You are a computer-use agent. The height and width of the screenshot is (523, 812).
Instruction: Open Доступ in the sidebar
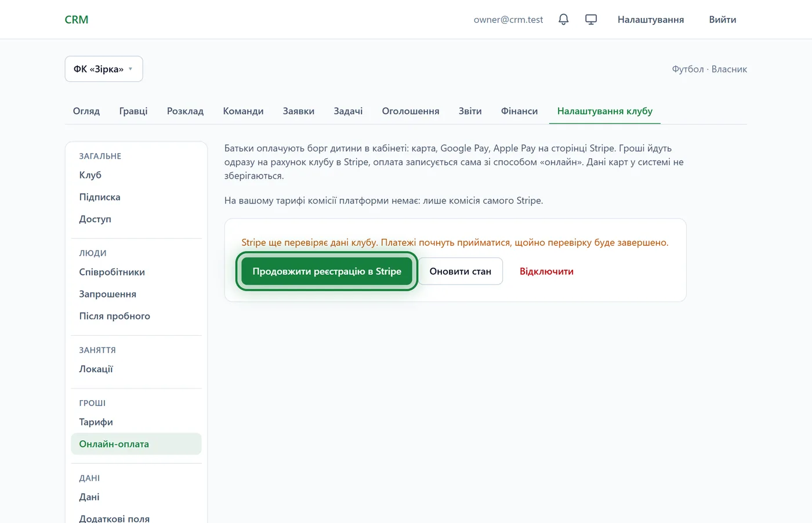point(136,219)
